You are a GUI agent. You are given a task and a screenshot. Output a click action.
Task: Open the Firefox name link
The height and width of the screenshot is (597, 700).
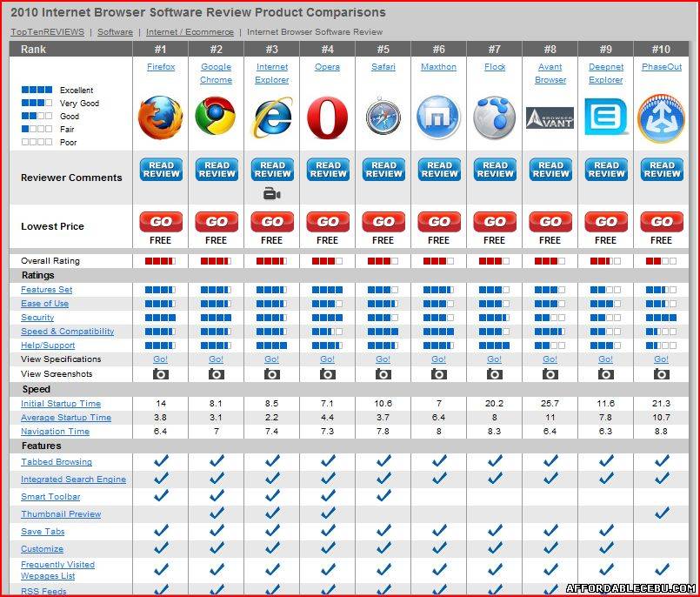(x=161, y=67)
